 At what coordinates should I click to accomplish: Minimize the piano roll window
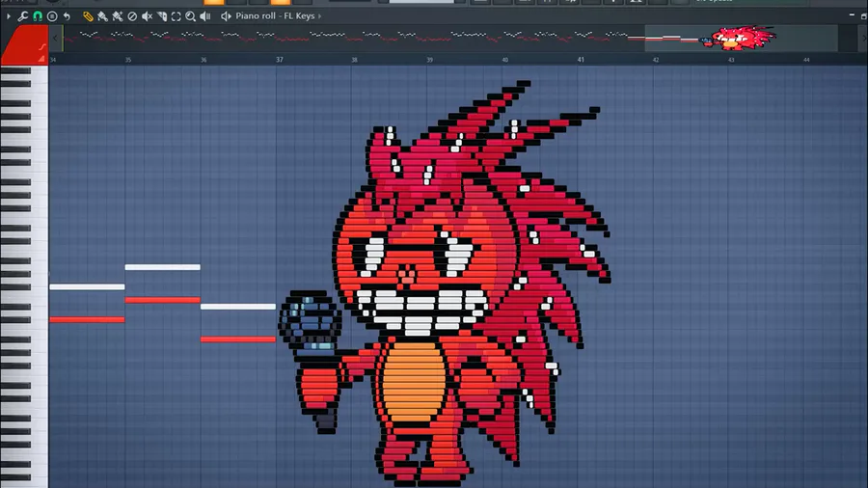tap(852, 15)
